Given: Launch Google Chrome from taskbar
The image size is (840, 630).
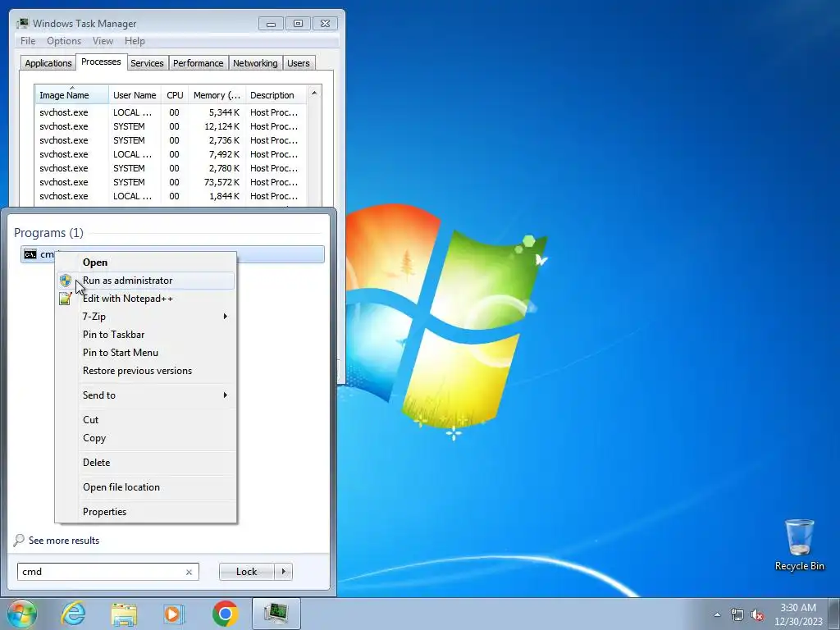Looking at the screenshot, I should [x=225, y=614].
